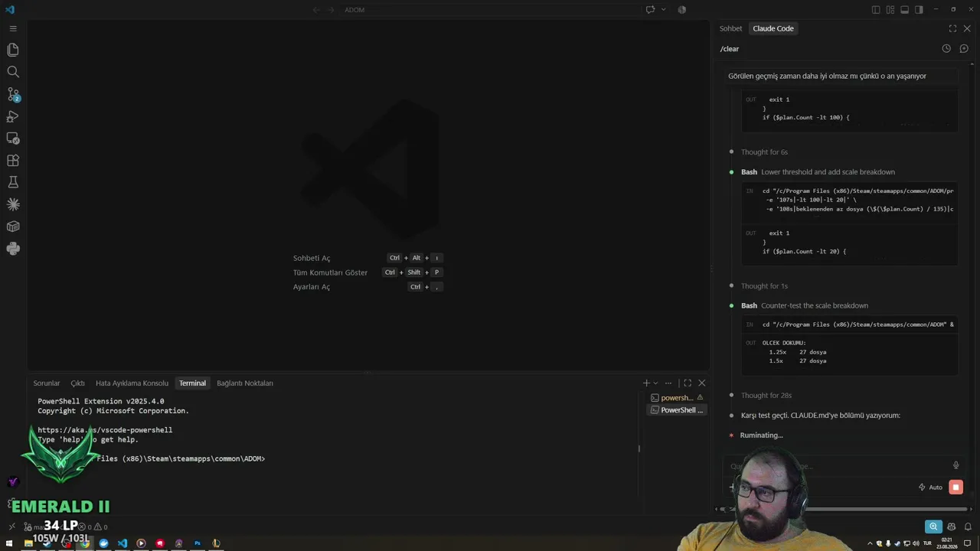Maximize the Claude Code side panel
980x551 pixels.
click(952, 28)
